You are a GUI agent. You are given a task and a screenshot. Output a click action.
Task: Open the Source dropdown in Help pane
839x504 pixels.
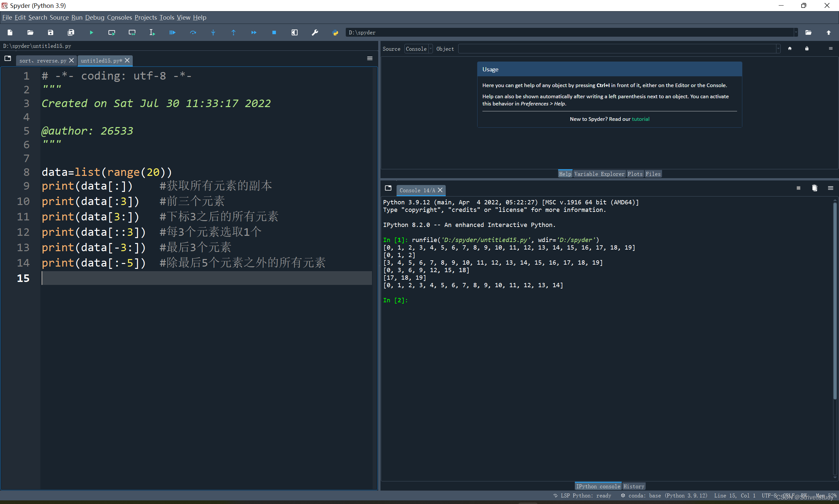[418, 48]
